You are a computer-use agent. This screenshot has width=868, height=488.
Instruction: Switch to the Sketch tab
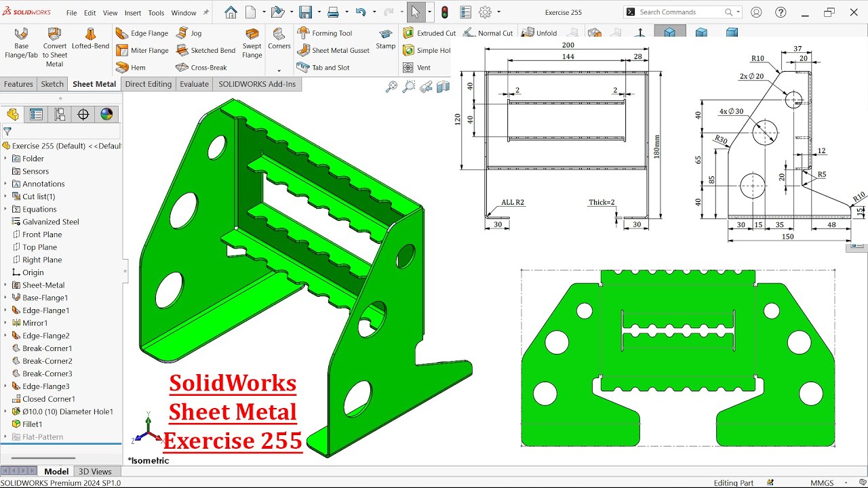pos(52,84)
